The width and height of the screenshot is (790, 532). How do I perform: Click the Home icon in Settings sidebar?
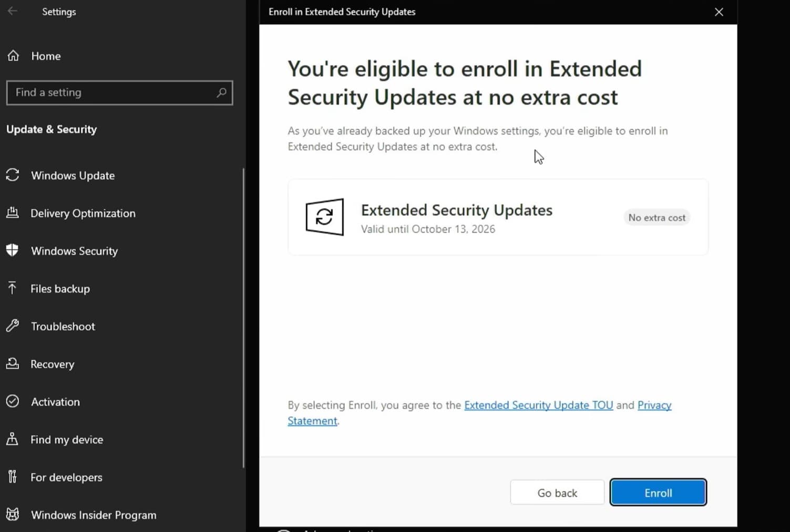coord(13,56)
